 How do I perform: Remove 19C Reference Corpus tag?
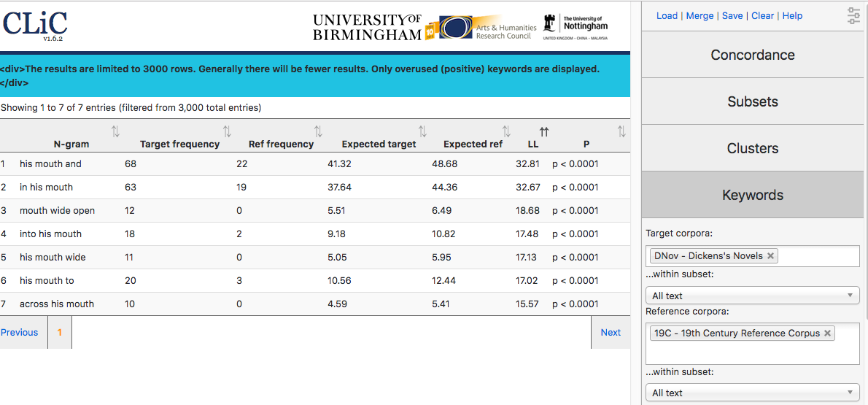pos(828,333)
